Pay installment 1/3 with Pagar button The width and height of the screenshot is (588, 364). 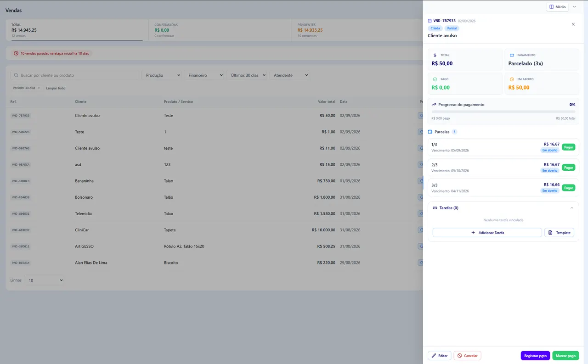click(x=568, y=147)
